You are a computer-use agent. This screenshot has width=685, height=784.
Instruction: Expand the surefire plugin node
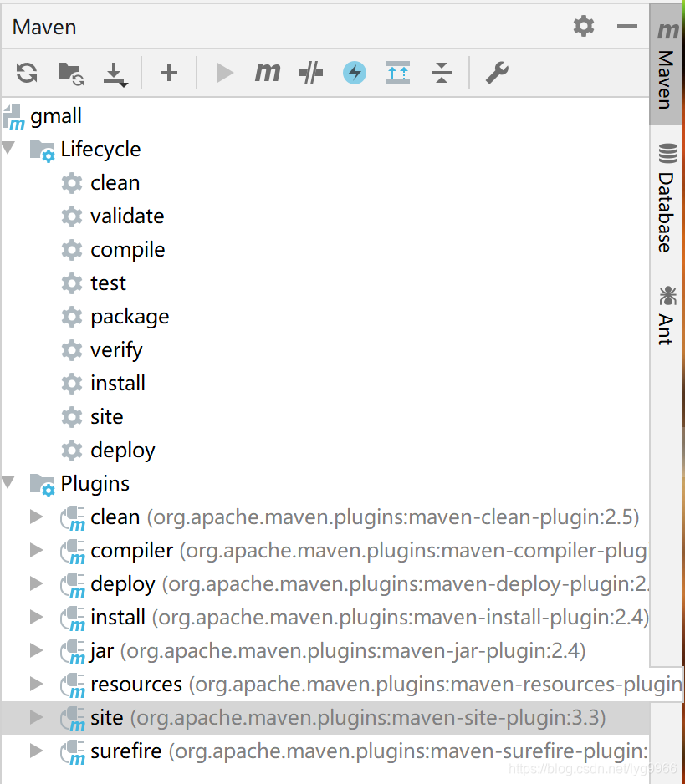[x=36, y=751]
